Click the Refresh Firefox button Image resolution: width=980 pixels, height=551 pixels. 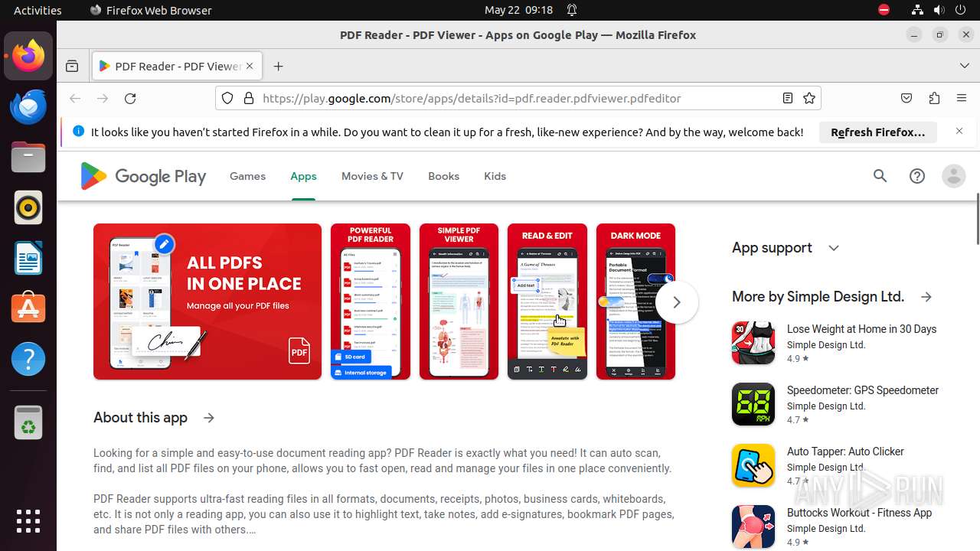click(877, 132)
